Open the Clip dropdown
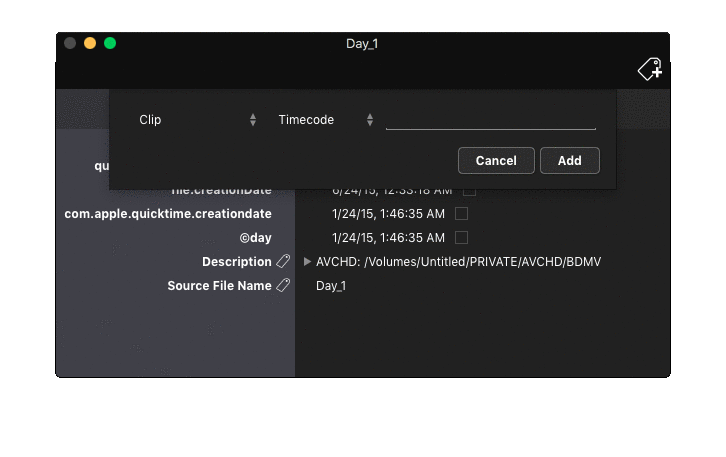 197,120
